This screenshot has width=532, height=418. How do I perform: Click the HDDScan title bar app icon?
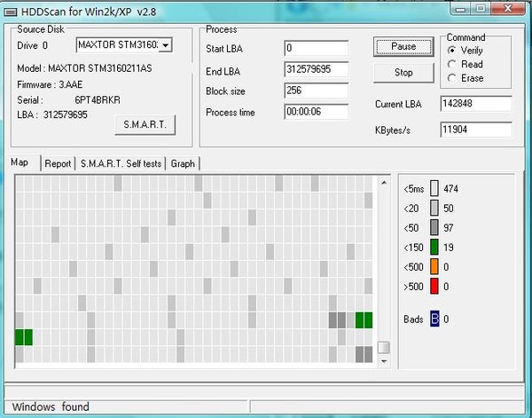(x=11, y=12)
